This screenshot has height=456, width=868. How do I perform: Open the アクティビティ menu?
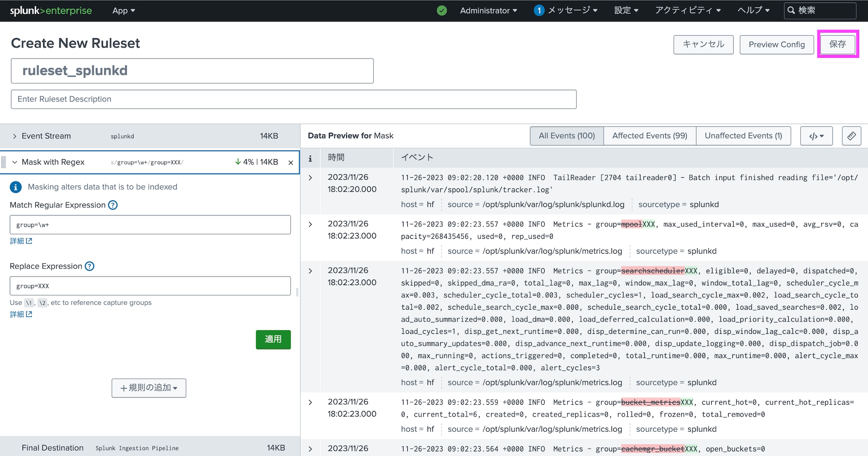point(687,11)
